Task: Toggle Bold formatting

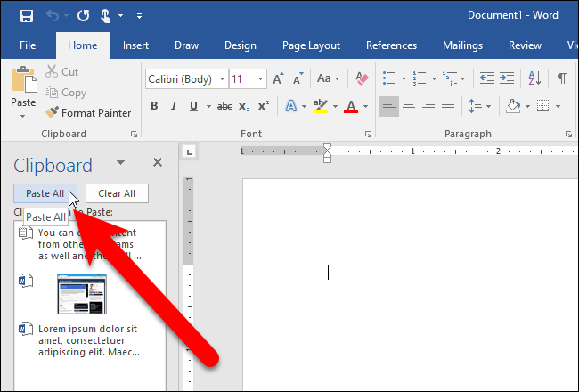Action: pos(154,106)
